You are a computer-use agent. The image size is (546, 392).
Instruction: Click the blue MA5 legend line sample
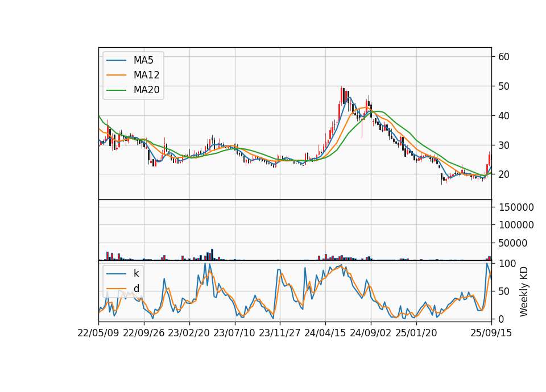point(116,61)
